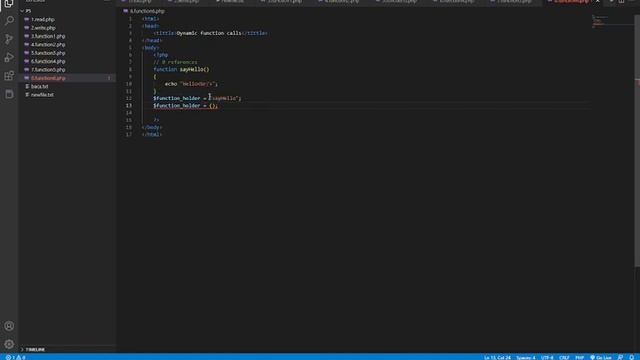
Task: Click line number 13 in the gutter
Action: [129, 106]
